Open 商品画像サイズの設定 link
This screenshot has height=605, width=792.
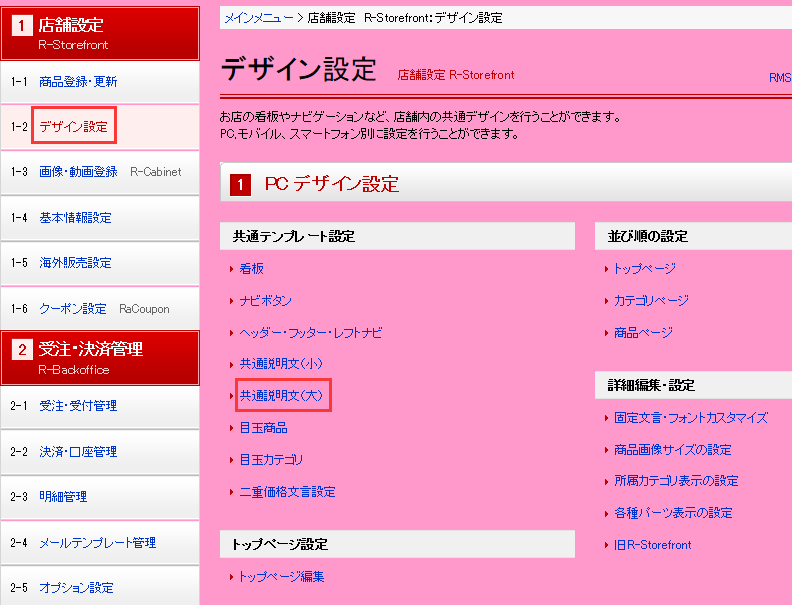point(673,450)
